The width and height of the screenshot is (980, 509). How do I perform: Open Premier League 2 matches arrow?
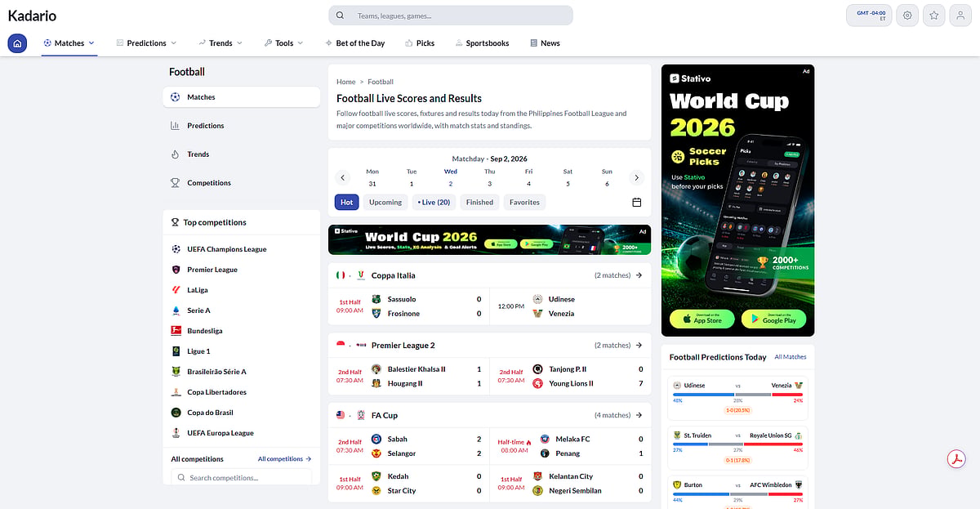coord(639,345)
